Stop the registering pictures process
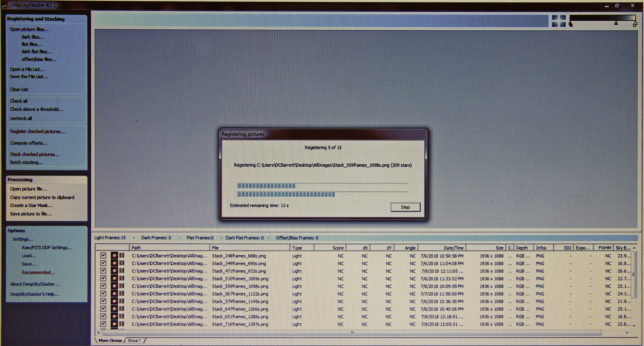 (x=405, y=207)
